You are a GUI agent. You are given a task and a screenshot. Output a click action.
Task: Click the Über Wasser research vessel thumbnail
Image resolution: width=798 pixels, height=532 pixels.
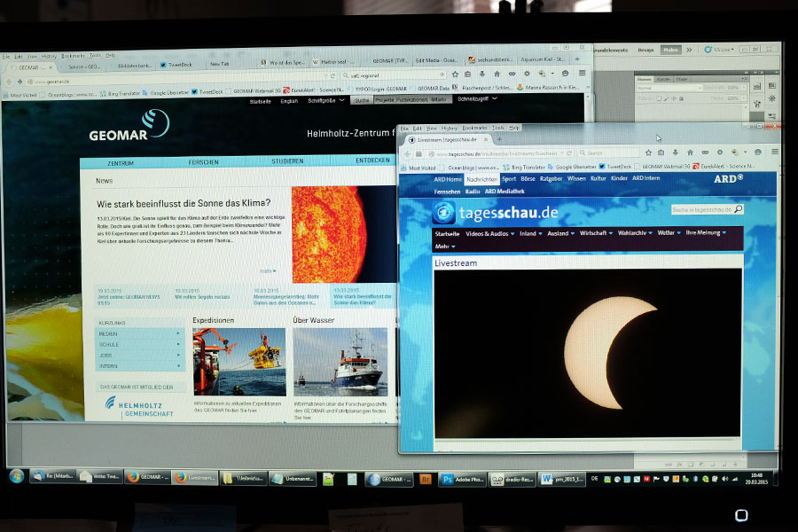click(340, 362)
